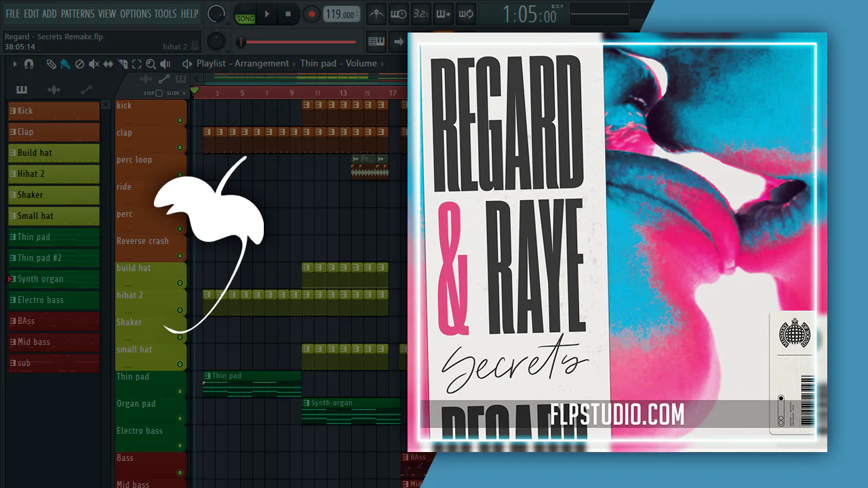Viewport: 868px width, 488px height.
Task: Stop playback with the Stop button
Action: click(288, 14)
